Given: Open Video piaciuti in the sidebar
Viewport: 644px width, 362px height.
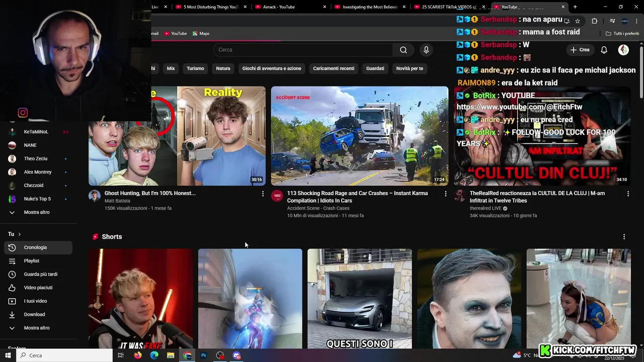Looking at the screenshot, I should (38, 288).
